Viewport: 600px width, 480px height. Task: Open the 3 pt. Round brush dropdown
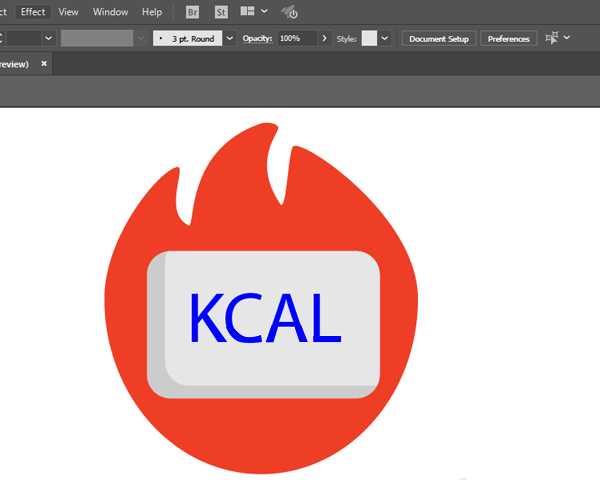click(230, 38)
